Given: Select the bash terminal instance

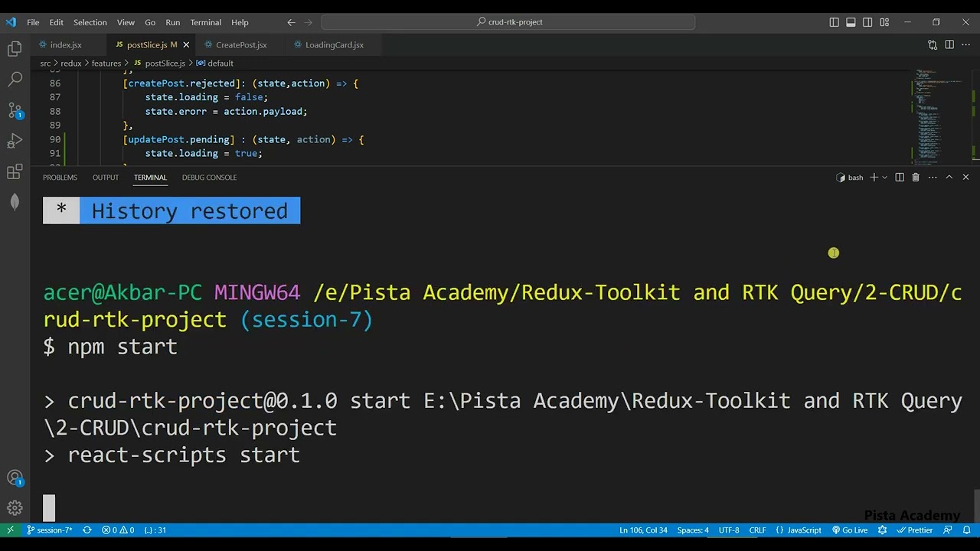Looking at the screenshot, I should pyautogui.click(x=850, y=178).
